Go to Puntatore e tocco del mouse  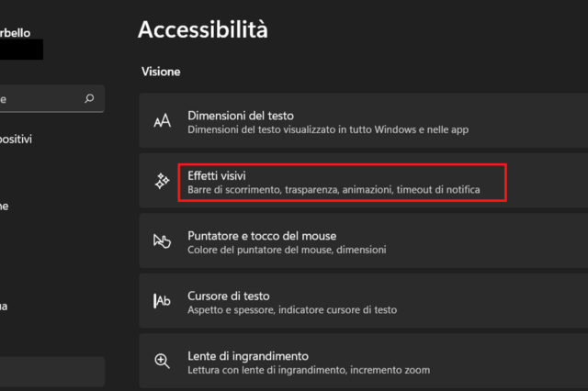tap(262, 235)
